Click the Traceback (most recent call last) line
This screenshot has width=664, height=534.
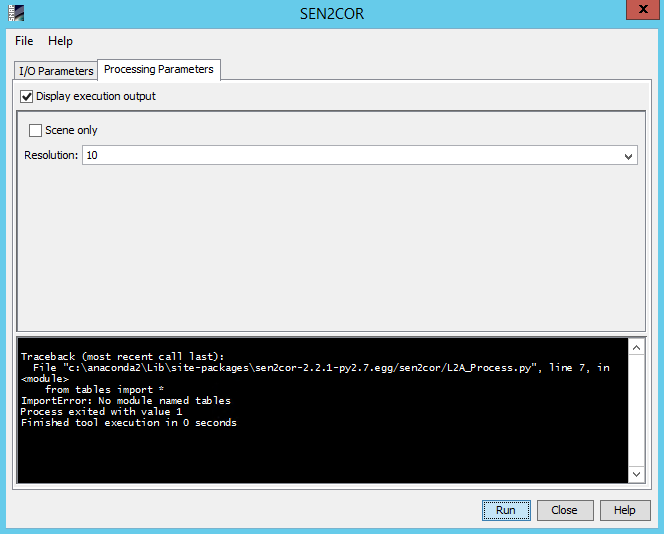pyautogui.click(x=122, y=357)
